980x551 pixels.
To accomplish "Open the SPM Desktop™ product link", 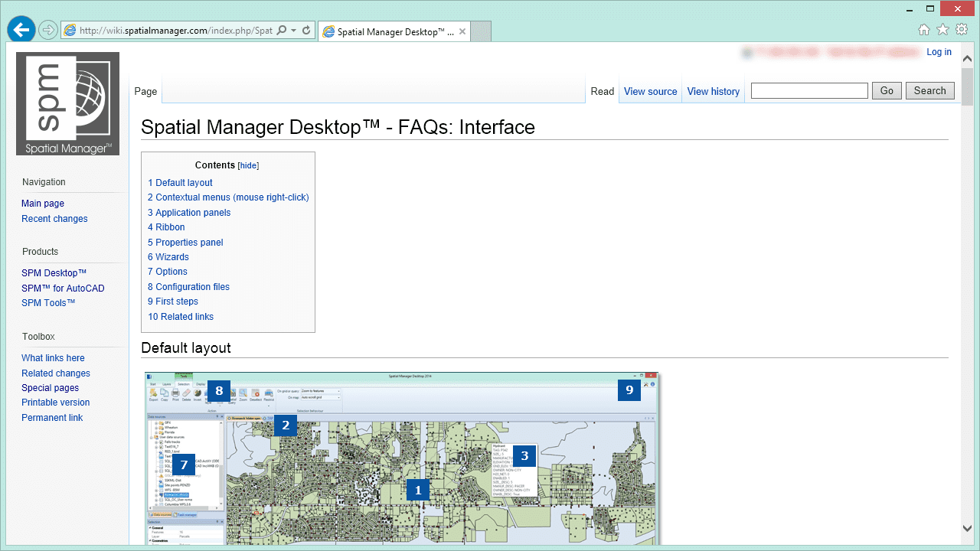I will point(54,273).
